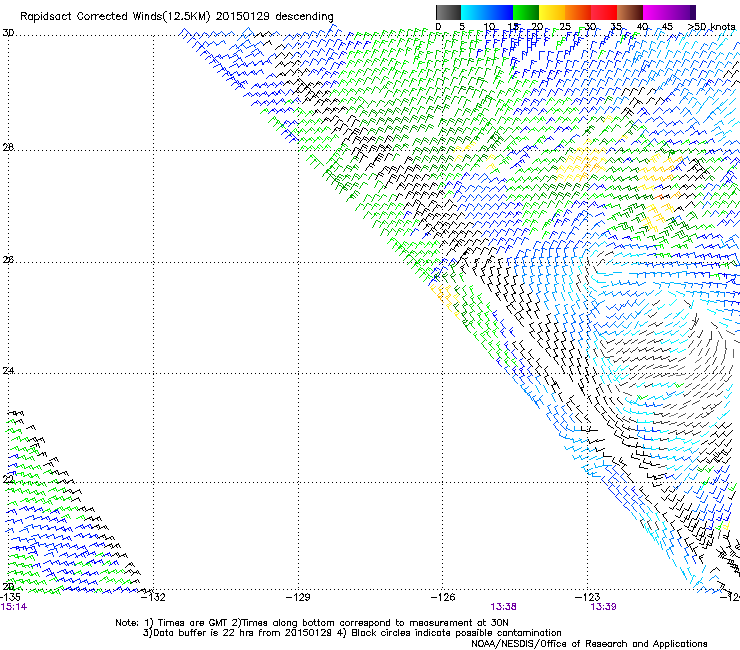The image size is (740, 650).
Task: Click the gray 0-5 knots color bar segment
Action: pos(448,12)
